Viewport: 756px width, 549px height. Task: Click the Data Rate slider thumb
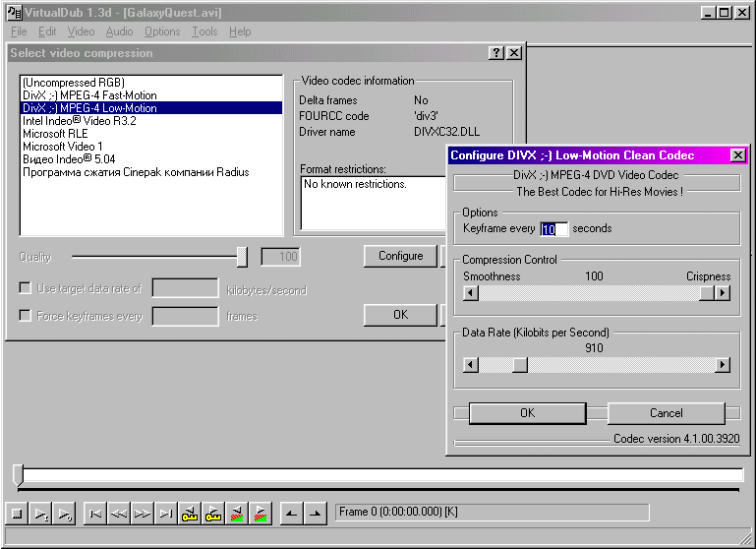[520, 365]
